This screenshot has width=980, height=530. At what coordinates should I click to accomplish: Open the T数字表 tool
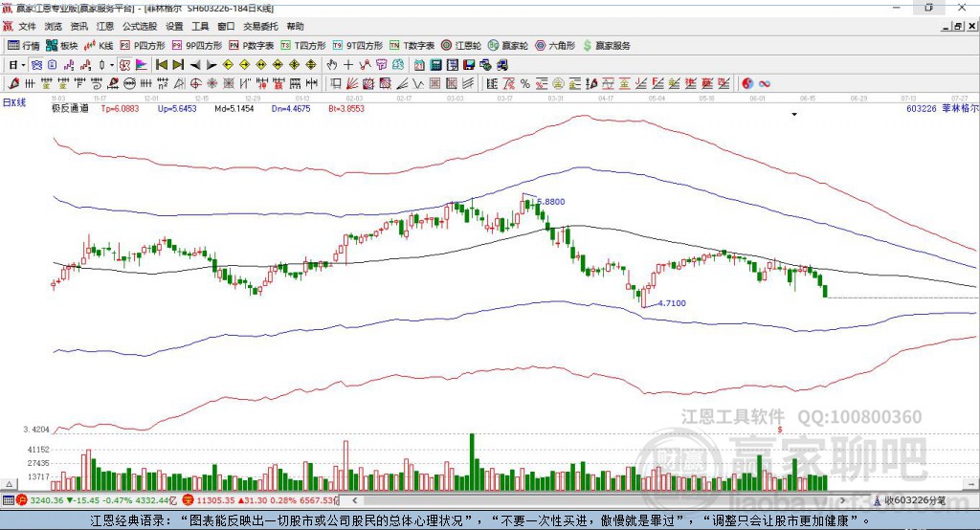point(412,46)
